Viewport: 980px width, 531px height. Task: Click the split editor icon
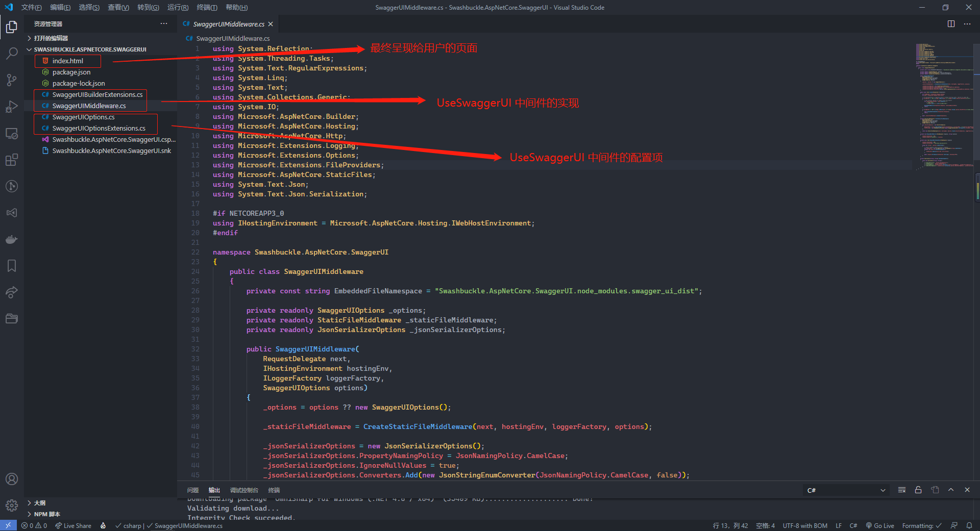pyautogui.click(x=951, y=24)
